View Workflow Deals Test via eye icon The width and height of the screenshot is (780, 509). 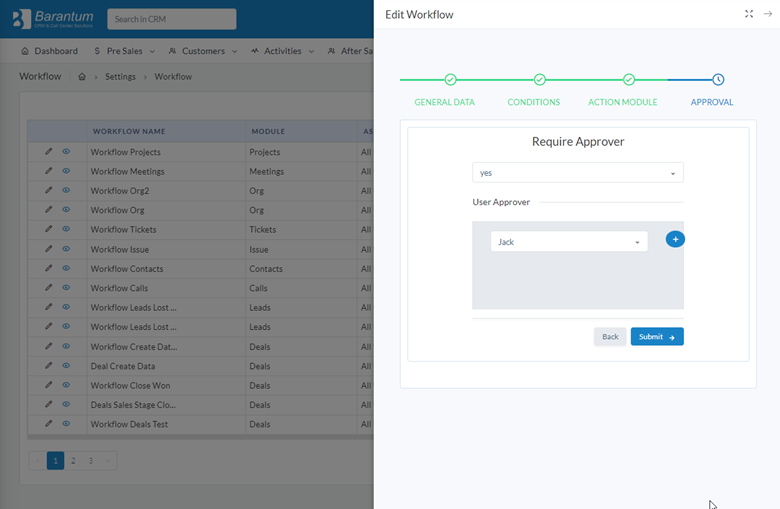tap(66, 424)
